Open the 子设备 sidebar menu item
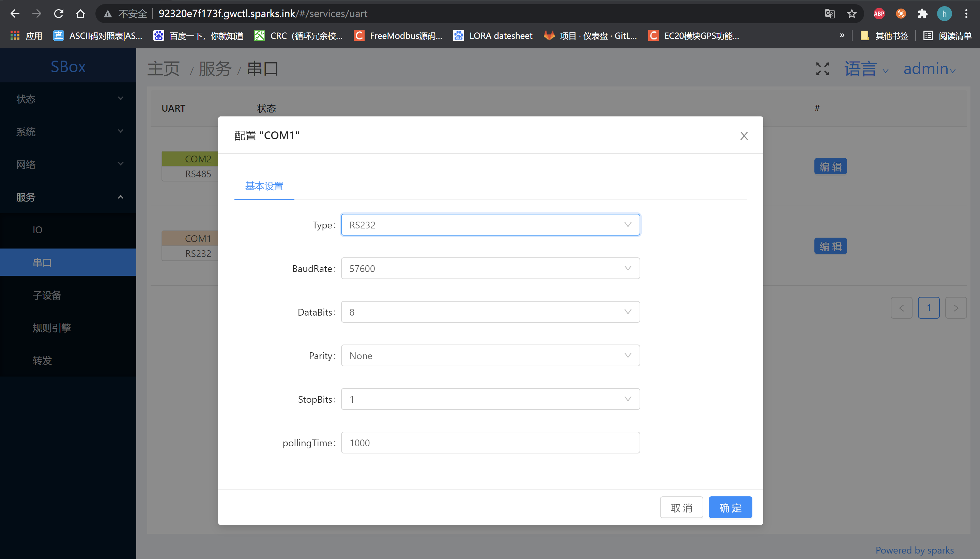 (x=47, y=295)
